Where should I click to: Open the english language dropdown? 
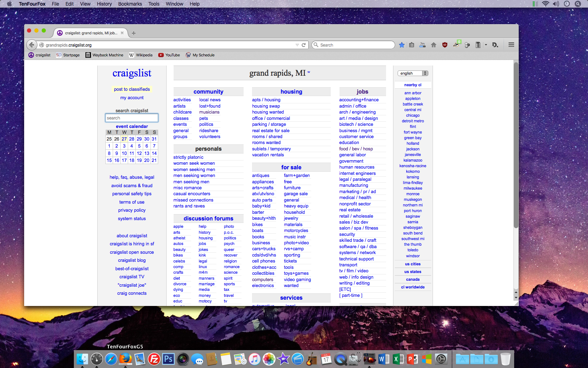pos(413,73)
